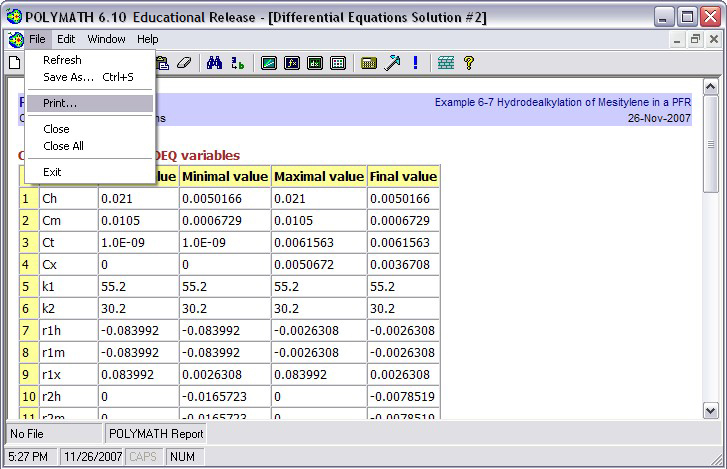The height and width of the screenshot is (469, 727).
Task: Click Exit in the File menu
Action: (x=52, y=172)
